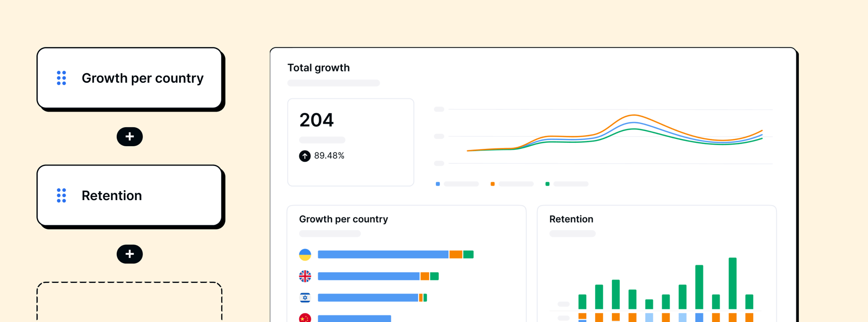Click the drag handle on Growth per country

pyautogui.click(x=62, y=78)
